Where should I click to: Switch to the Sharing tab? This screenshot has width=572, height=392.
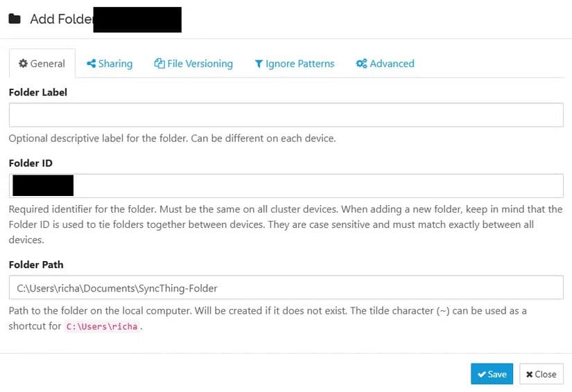[x=110, y=64]
